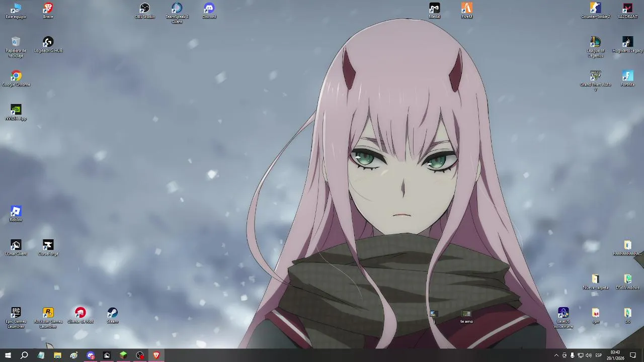Select the Medal desktop shortcut
The image size is (644, 362).
[x=435, y=11]
